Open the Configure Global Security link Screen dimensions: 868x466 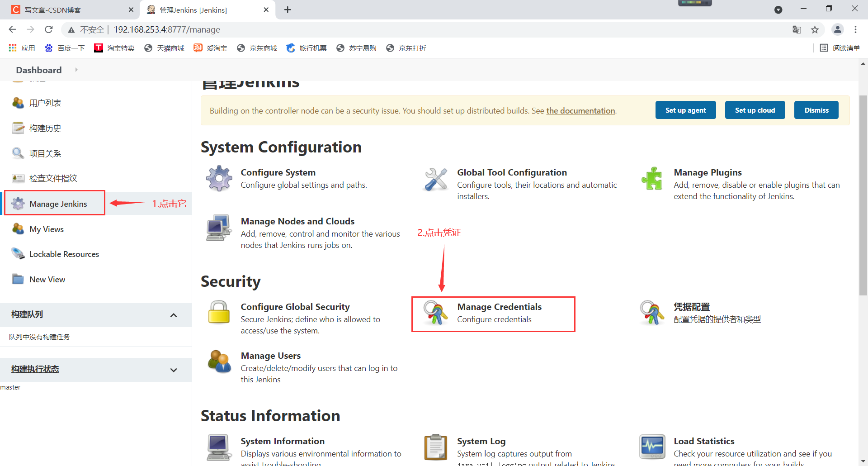(295, 307)
